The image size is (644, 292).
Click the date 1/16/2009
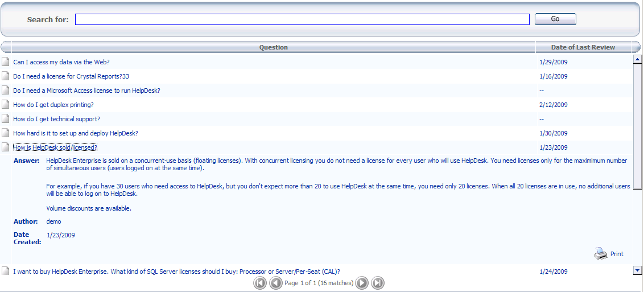point(553,76)
